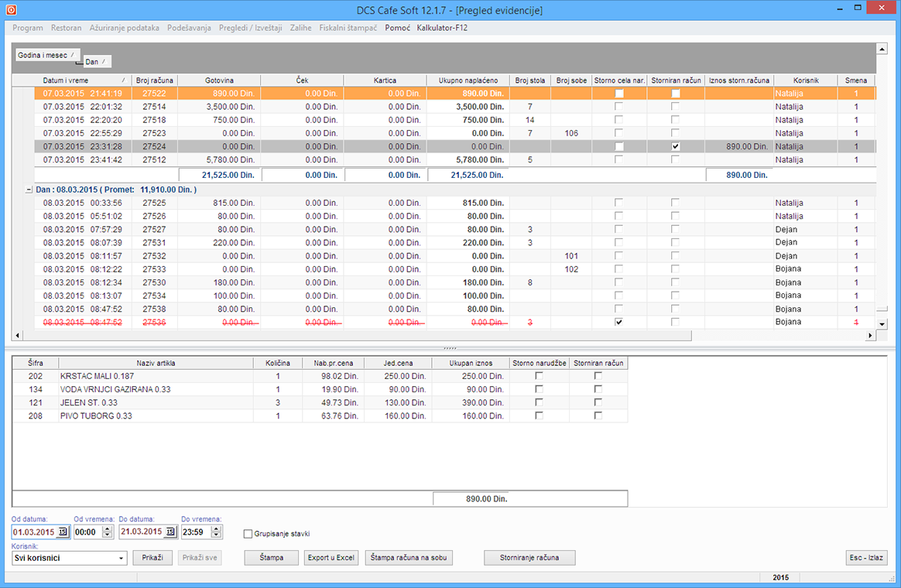Open the calendar picker for Od datuma
The image size is (901, 588).
coord(63,532)
